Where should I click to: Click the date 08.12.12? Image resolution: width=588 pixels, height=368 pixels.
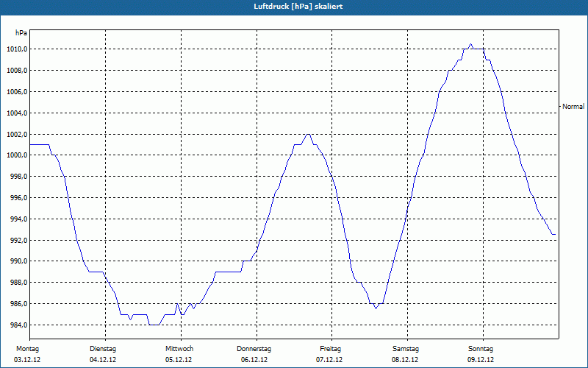[405, 360]
